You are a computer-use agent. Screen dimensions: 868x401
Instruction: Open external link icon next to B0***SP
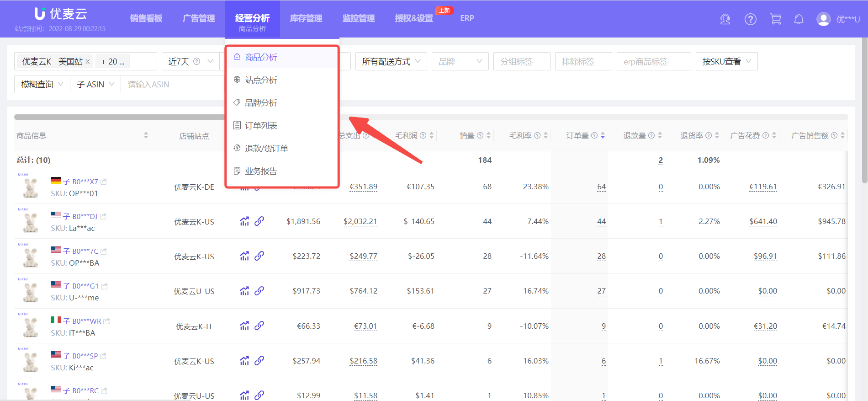click(x=103, y=356)
